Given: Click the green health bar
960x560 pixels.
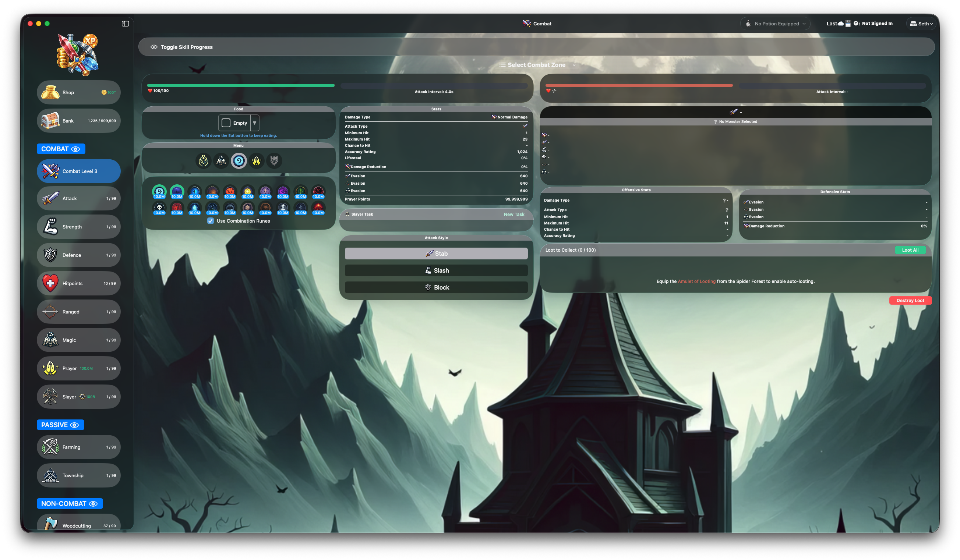Looking at the screenshot, I should click(x=240, y=85).
